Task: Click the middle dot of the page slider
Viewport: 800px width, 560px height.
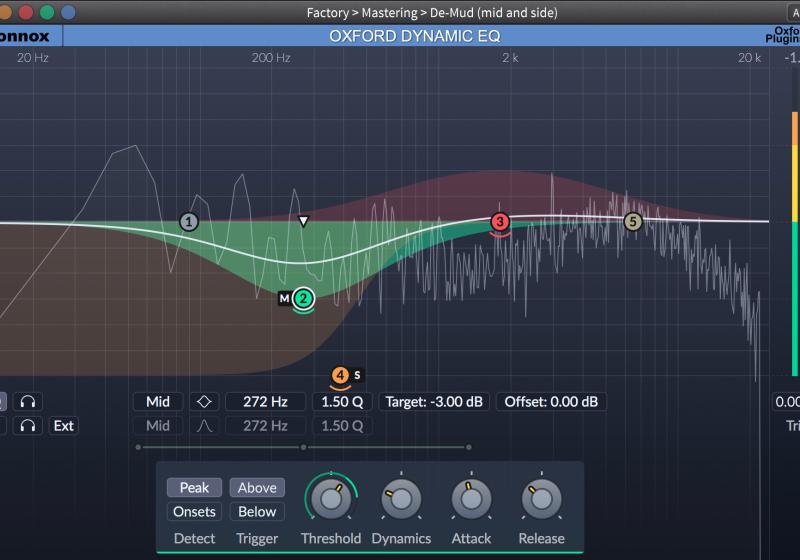Action: (x=304, y=447)
